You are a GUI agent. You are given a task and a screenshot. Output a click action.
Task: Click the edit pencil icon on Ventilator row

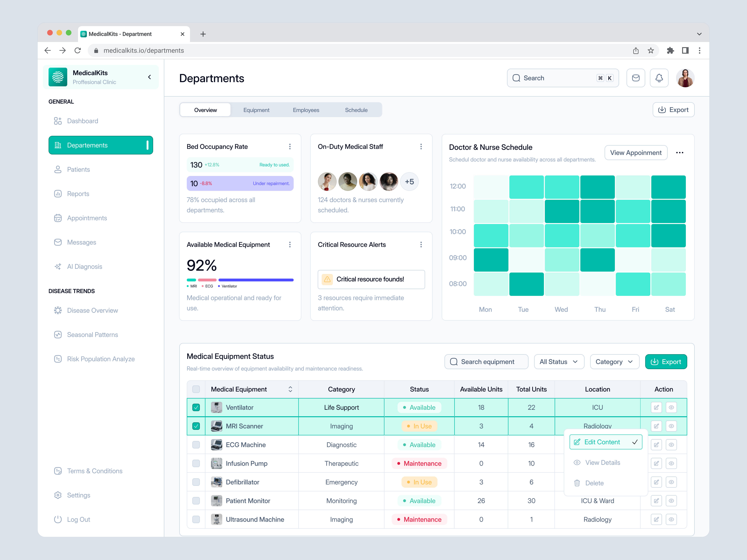point(656,407)
